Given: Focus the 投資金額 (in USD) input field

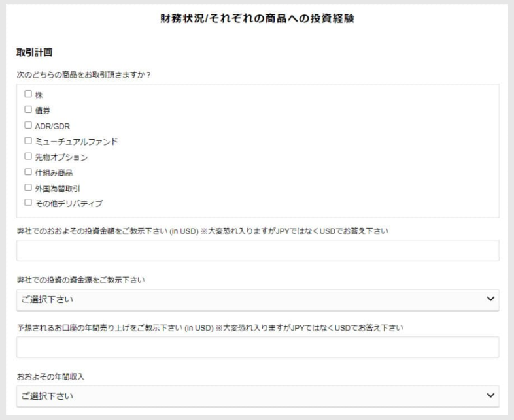Looking at the screenshot, I should tap(258, 250).
